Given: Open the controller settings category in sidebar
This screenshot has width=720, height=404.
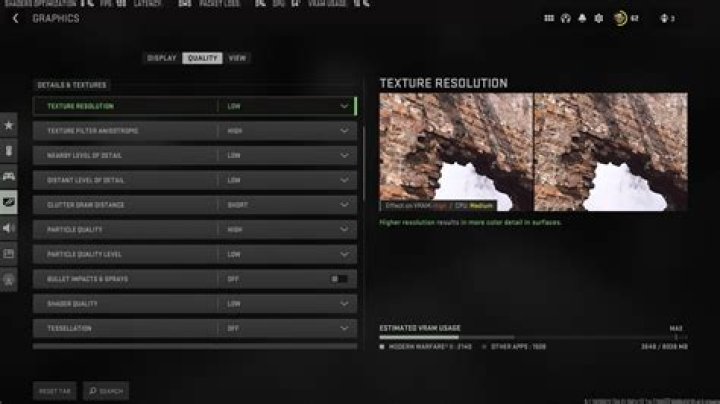Looking at the screenshot, I should (9, 176).
